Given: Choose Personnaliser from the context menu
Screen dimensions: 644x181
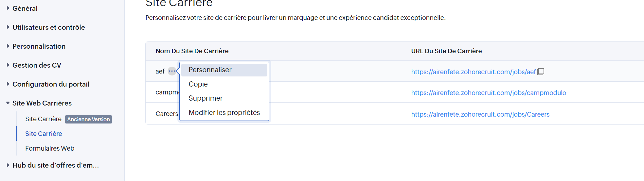Looking at the screenshot, I should [x=210, y=70].
